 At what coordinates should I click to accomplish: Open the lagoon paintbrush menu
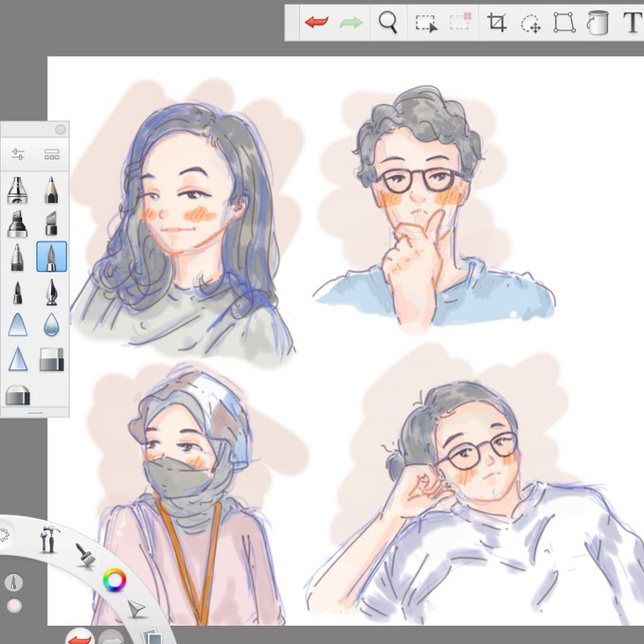[x=85, y=556]
